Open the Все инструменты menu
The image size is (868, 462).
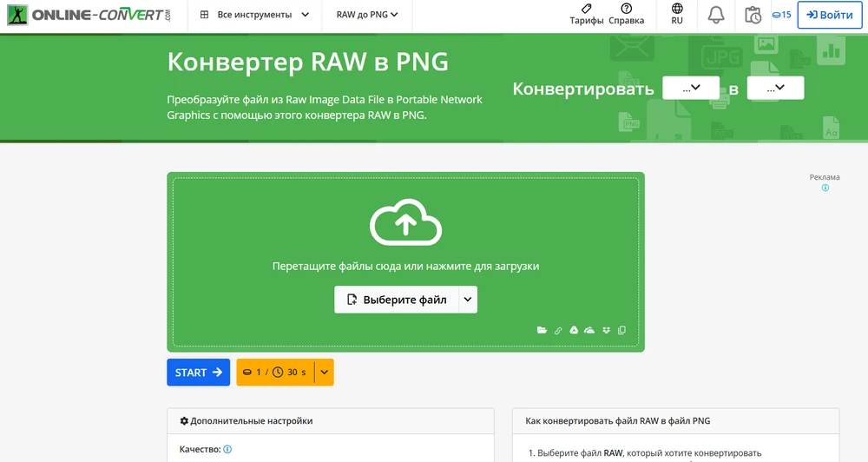point(254,15)
